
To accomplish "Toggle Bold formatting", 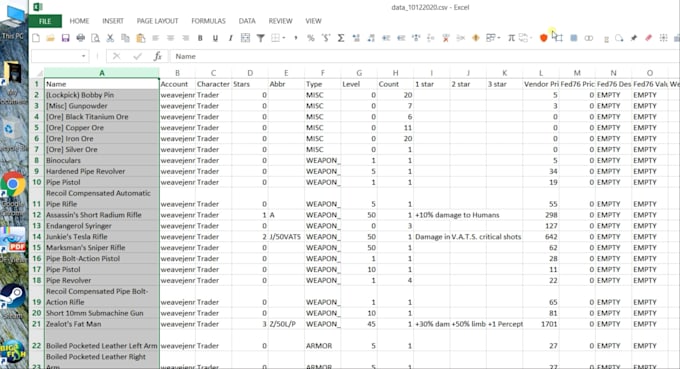I will (200, 38).
